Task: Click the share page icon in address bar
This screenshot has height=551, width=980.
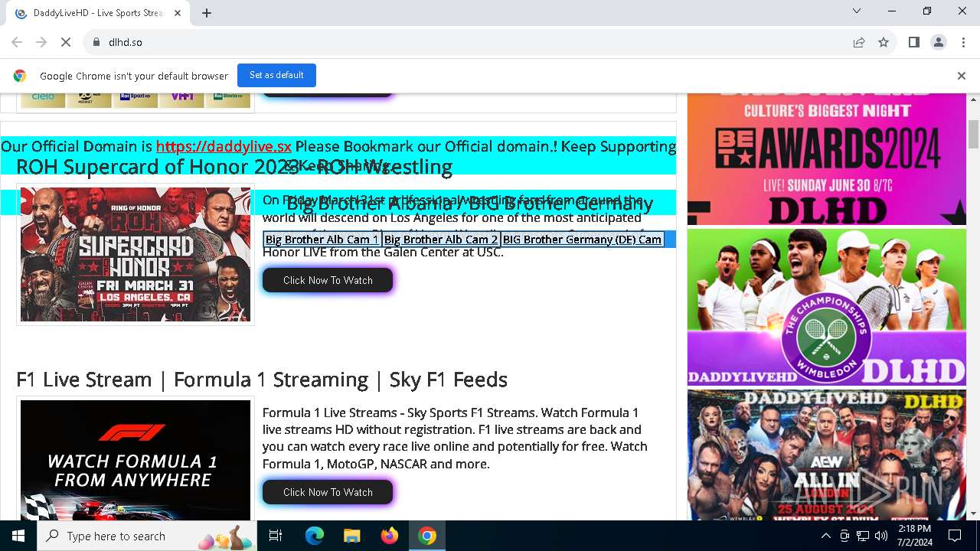Action: pos(859,42)
